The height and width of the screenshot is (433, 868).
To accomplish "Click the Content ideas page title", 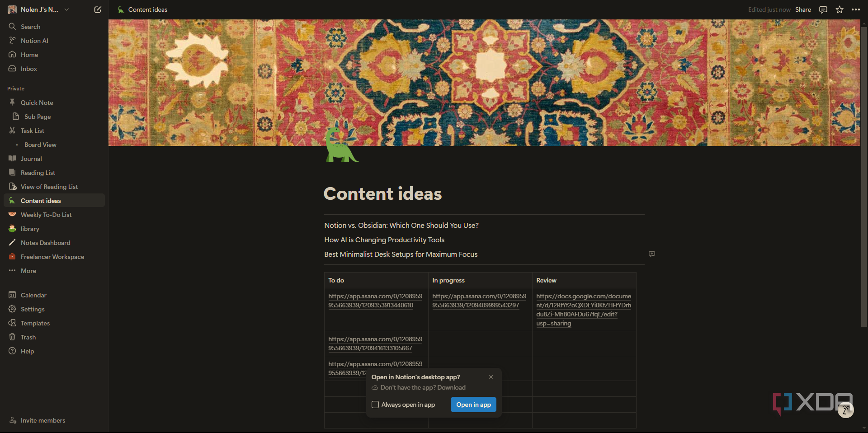I will [382, 193].
